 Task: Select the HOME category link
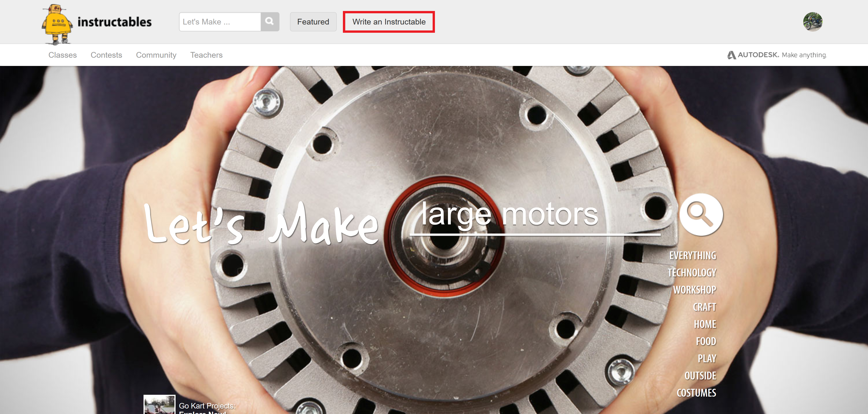[705, 324]
